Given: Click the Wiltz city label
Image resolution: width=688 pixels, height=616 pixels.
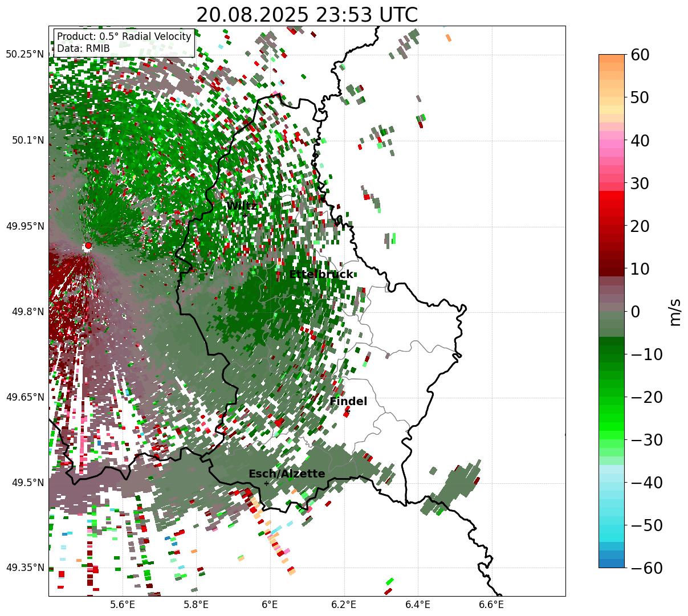Looking at the screenshot, I should tap(242, 206).
